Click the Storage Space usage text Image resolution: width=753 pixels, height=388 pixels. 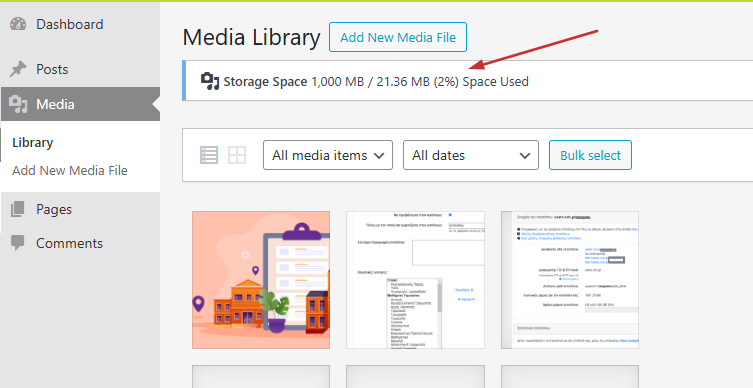pos(376,82)
